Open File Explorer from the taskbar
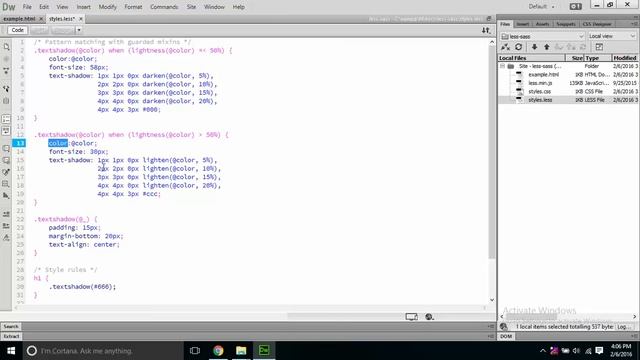This screenshot has width=640, height=360. 241,351
